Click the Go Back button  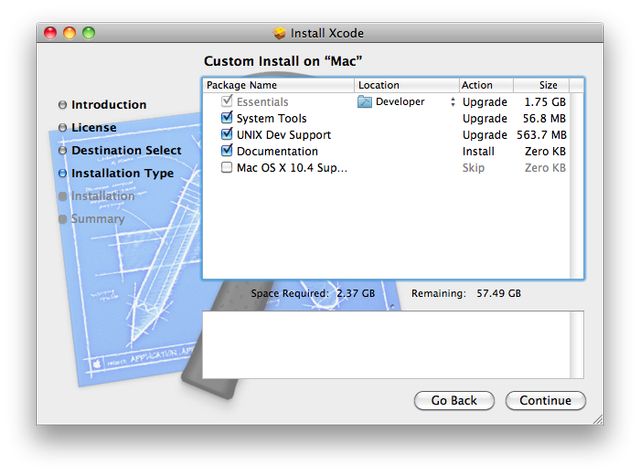click(x=454, y=401)
